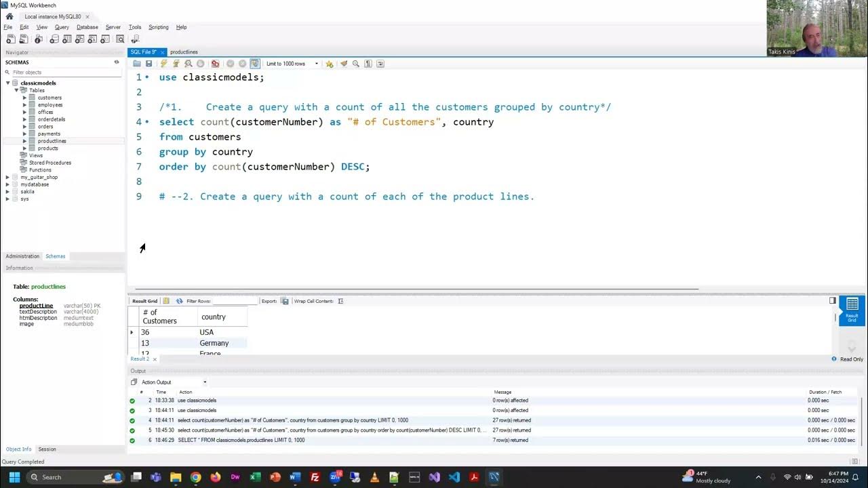Run EXPLAIN on statement with magnifier-bolt icon

pyautogui.click(x=188, y=64)
